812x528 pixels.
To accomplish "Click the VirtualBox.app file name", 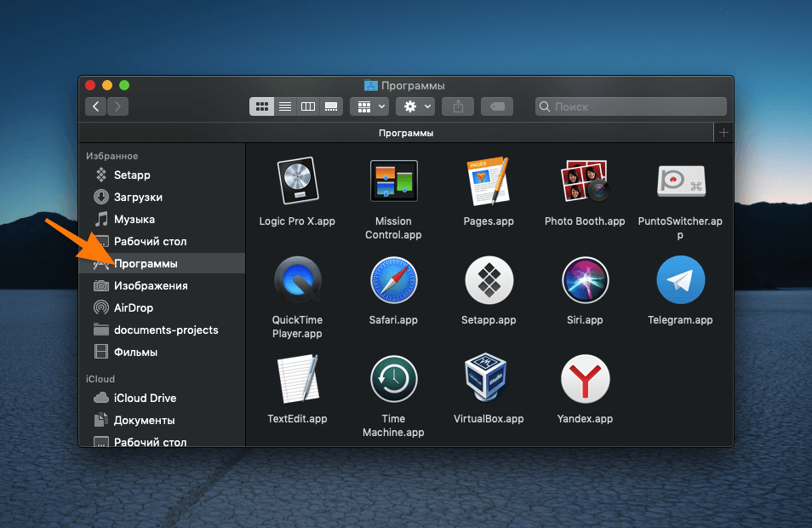I will 489,419.
